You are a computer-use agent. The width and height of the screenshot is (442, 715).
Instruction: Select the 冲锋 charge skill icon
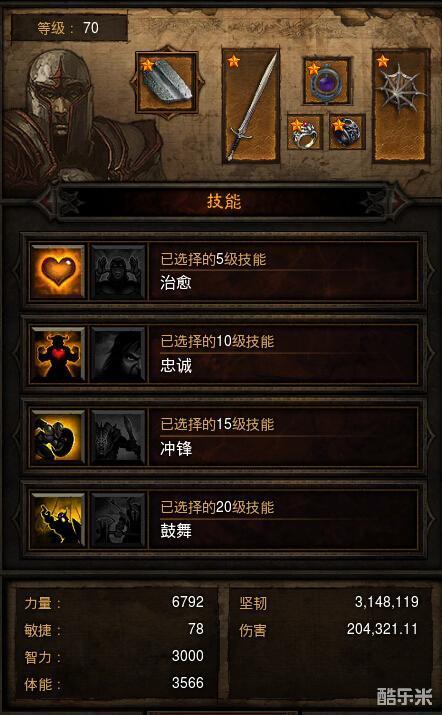(x=58, y=437)
